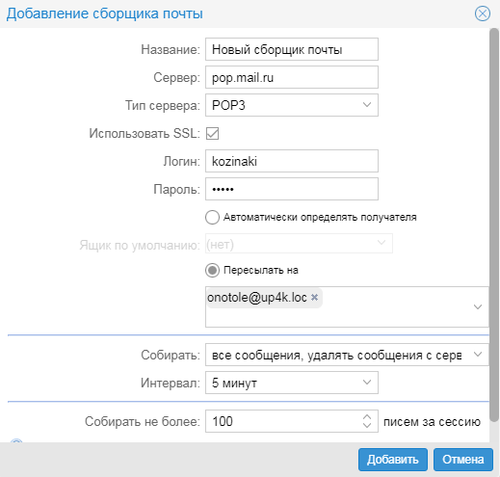Focus the Логин field with kozinaki
Image resolution: width=500 pixels, height=477 pixels.
[292, 161]
